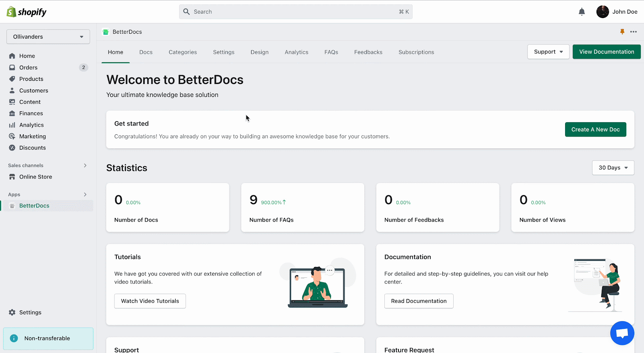Open the Feedbacks tab

pyautogui.click(x=368, y=52)
